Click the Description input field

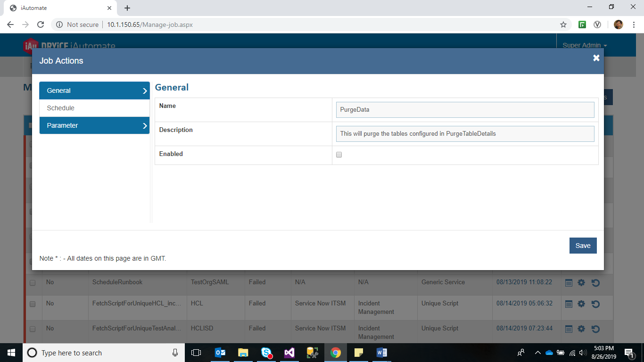pos(465,133)
